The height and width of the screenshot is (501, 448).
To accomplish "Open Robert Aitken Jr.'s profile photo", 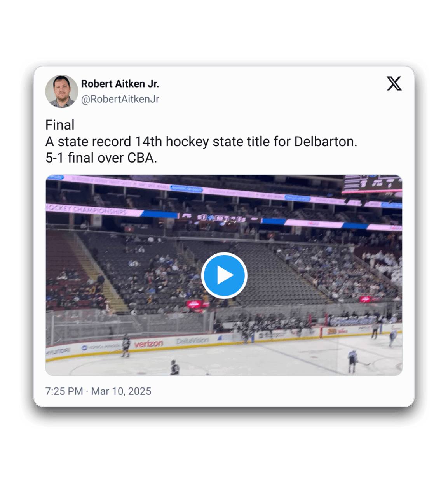I will click(x=61, y=91).
